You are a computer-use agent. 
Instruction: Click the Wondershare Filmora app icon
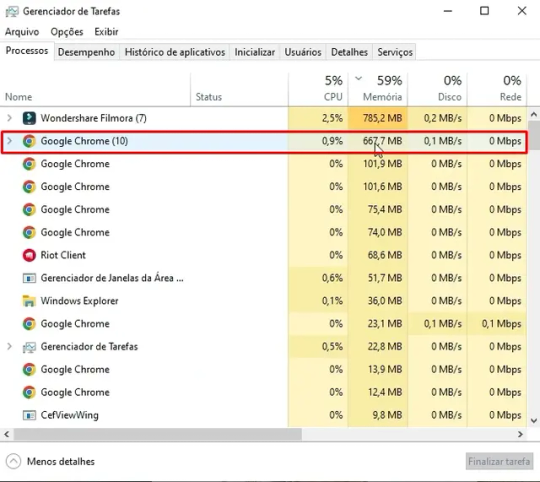tap(29, 118)
